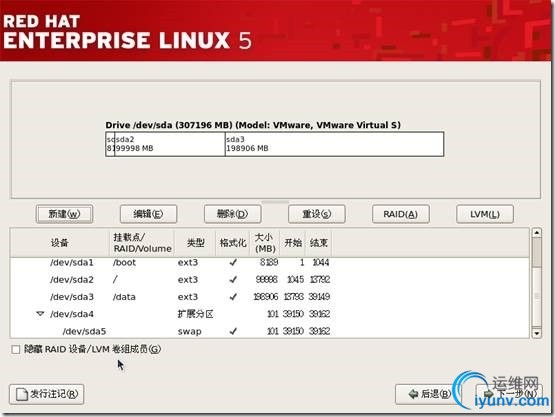This screenshot has width=555, height=417.
Task: Click the 扩展分区 type cell
Action: point(195,314)
